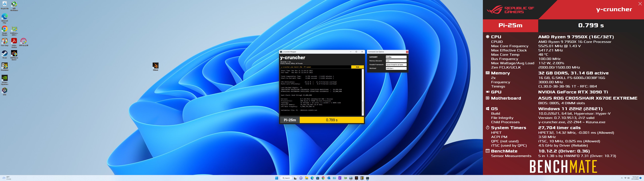Open the Chat icon on the taskbar
644x181 pixels.
301,178
